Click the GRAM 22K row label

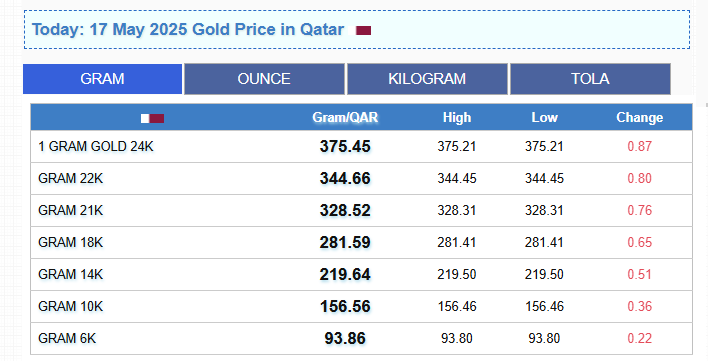[70, 179]
